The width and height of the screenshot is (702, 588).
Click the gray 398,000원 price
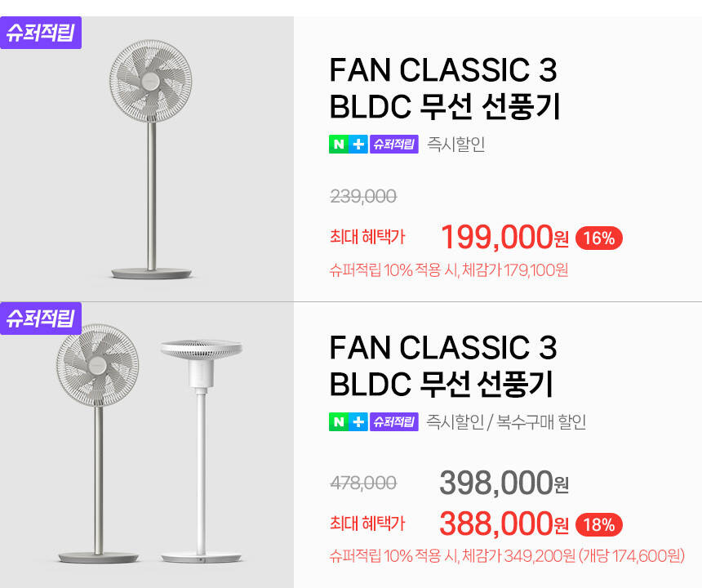[504, 483]
